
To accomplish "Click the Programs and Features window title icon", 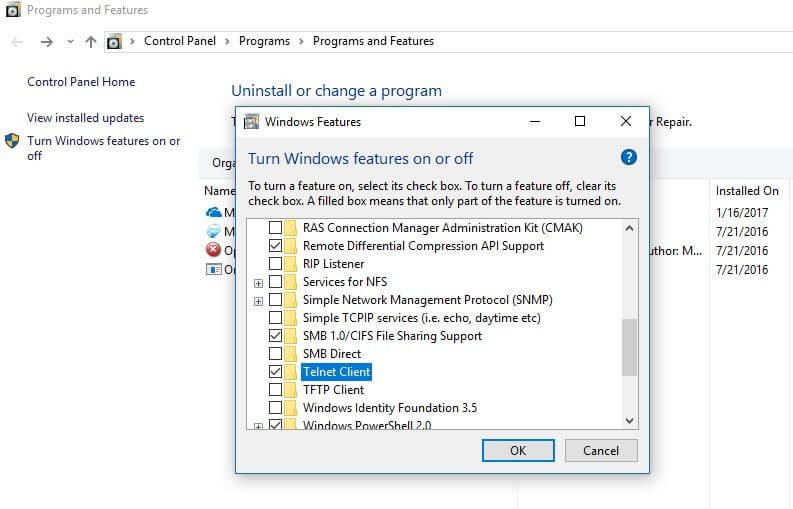I will click(13, 10).
